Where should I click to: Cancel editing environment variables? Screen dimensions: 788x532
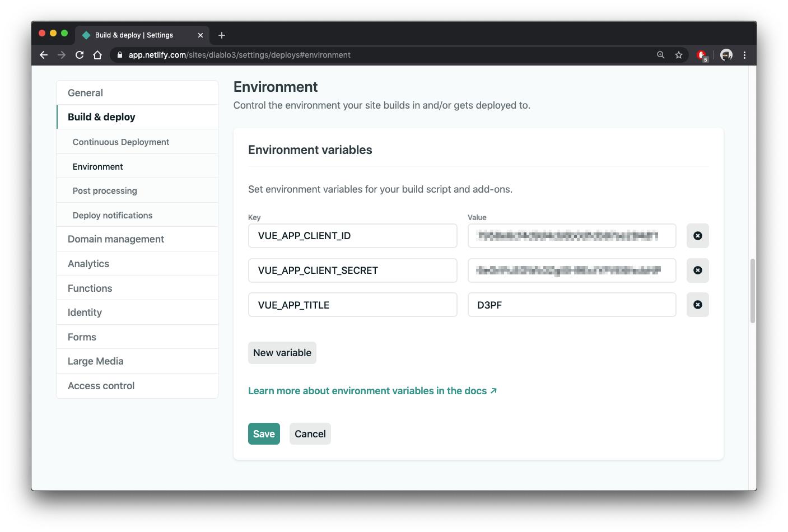[310, 434]
